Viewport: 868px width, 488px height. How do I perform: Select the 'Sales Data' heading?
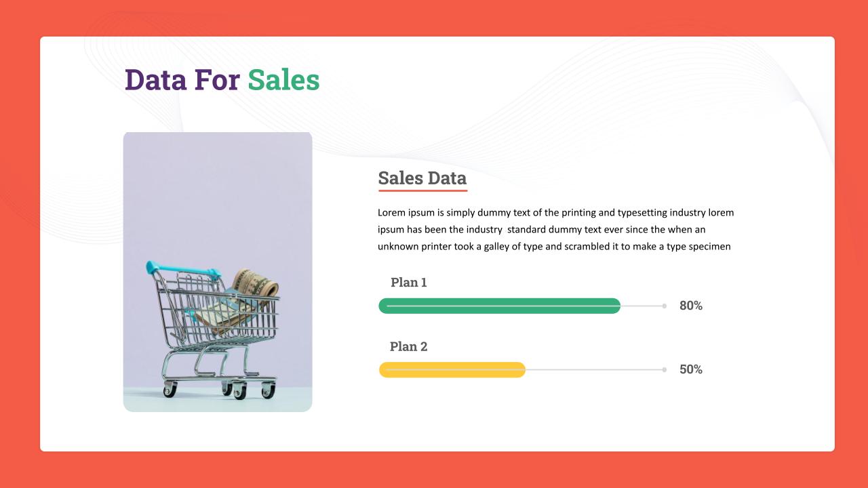point(422,178)
